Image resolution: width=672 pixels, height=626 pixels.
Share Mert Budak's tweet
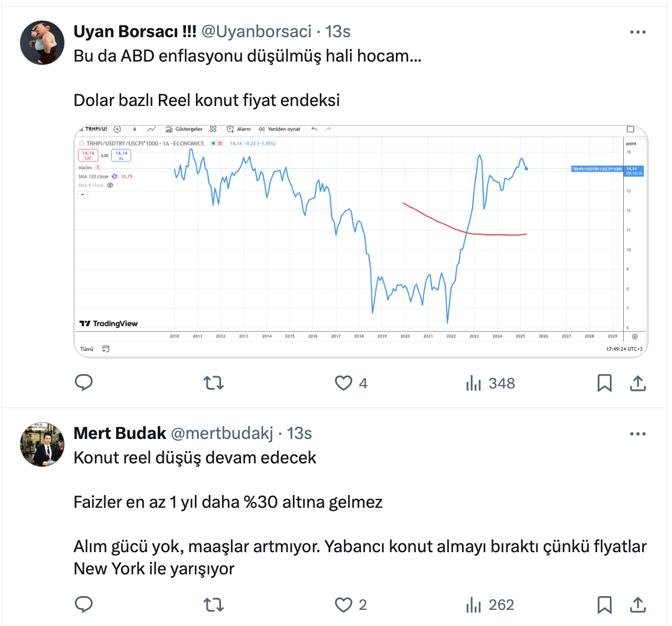638,604
